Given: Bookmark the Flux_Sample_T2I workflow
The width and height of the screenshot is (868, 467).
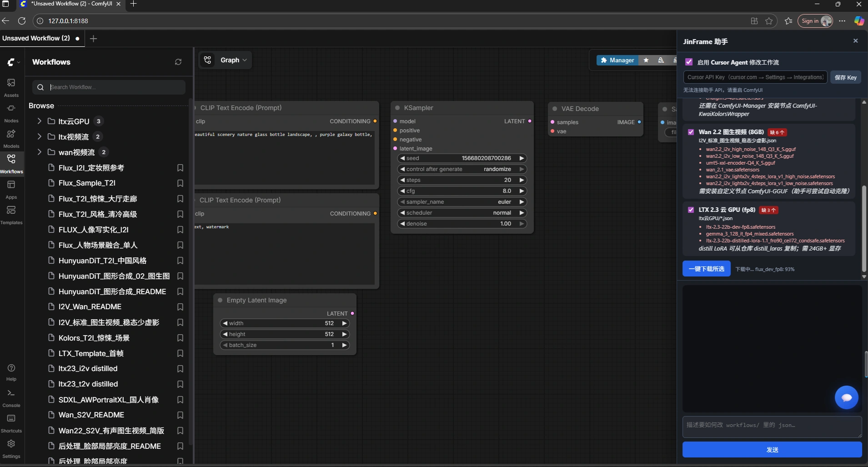Looking at the screenshot, I should pyautogui.click(x=180, y=183).
